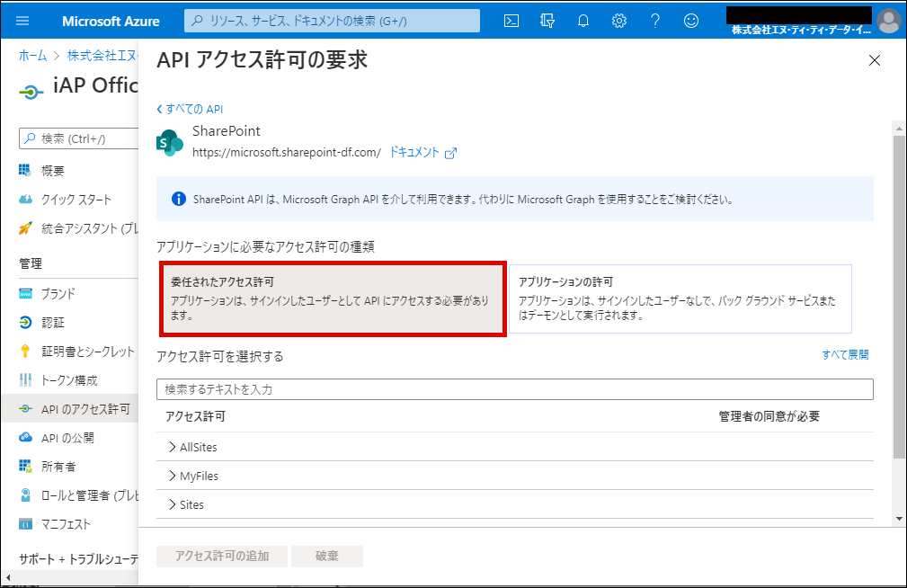Screen dimensions: 907x588
Task: Click the 統合アシスタント rocket icon
Action: (25, 228)
